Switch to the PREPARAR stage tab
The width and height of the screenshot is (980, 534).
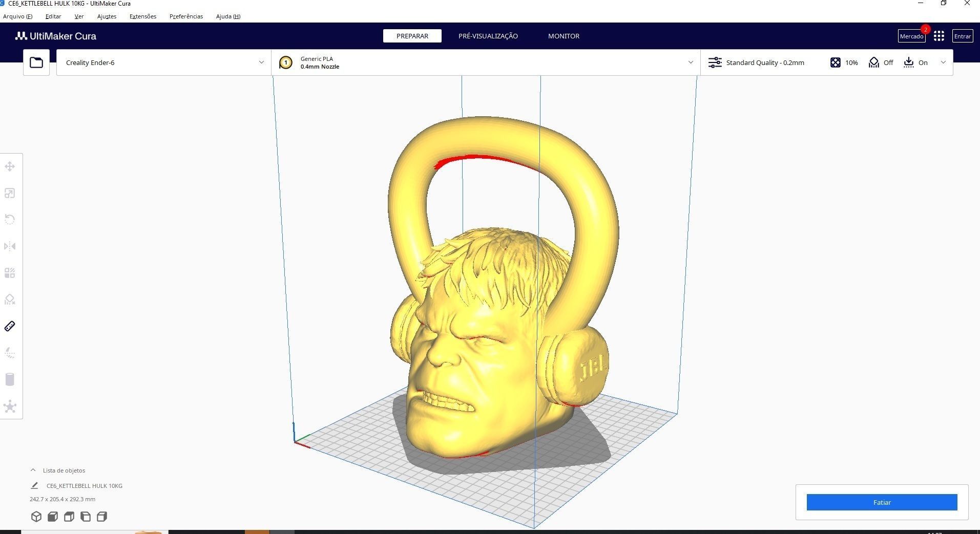pyautogui.click(x=412, y=36)
